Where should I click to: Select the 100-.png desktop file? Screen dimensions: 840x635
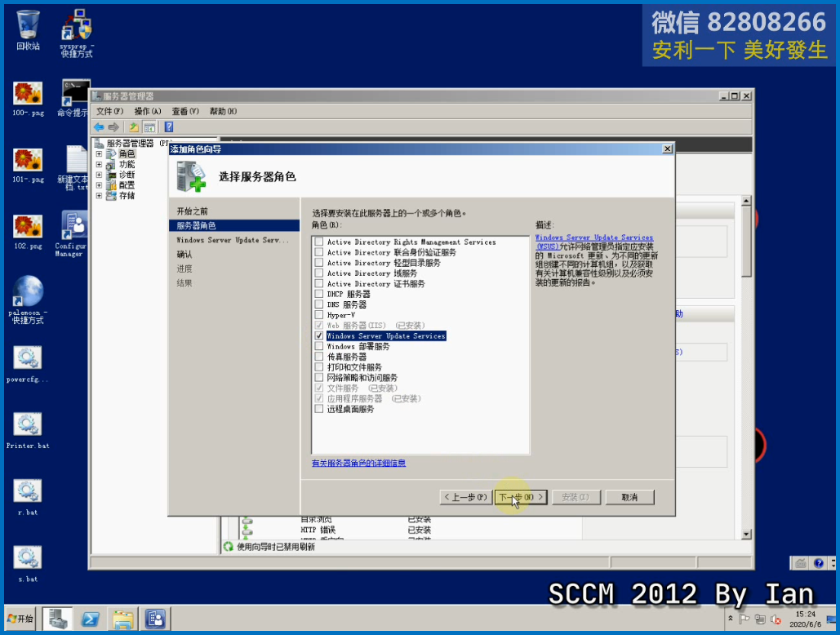tap(28, 99)
